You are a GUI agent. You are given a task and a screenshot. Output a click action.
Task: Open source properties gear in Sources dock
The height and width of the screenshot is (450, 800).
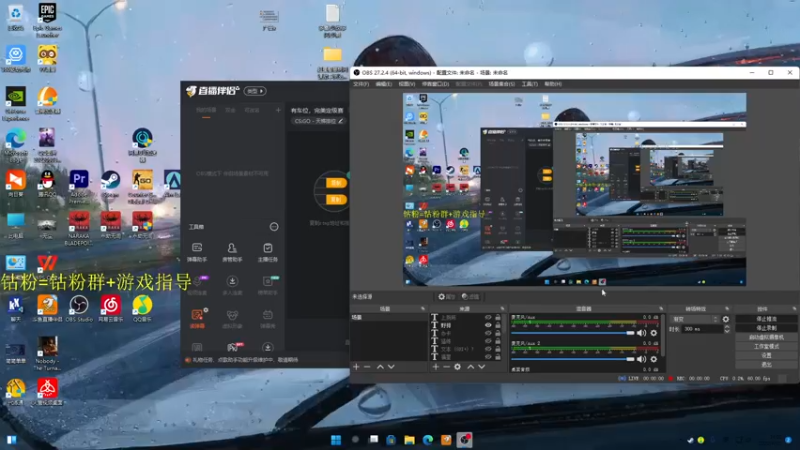pyautogui.click(x=458, y=366)
